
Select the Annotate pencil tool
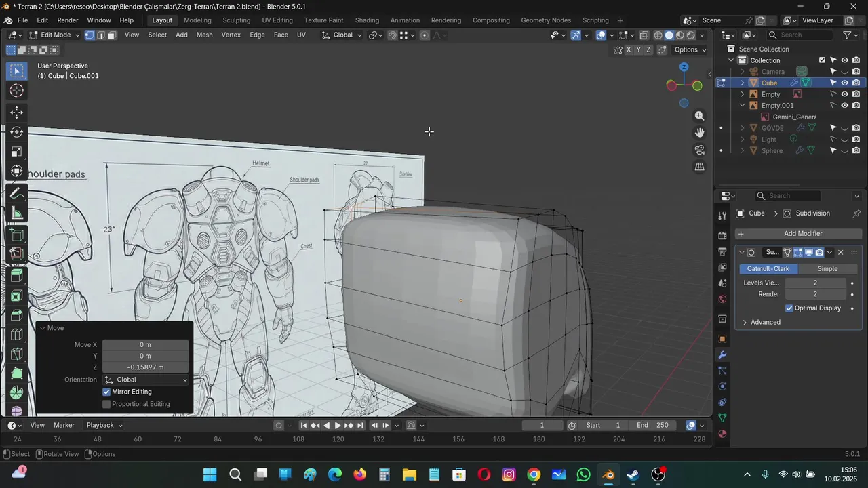(17, 194)
